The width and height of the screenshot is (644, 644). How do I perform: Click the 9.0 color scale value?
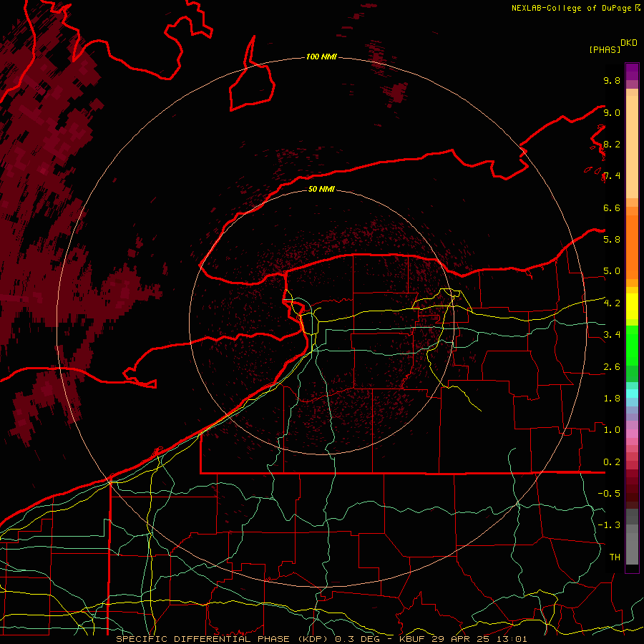612,112
